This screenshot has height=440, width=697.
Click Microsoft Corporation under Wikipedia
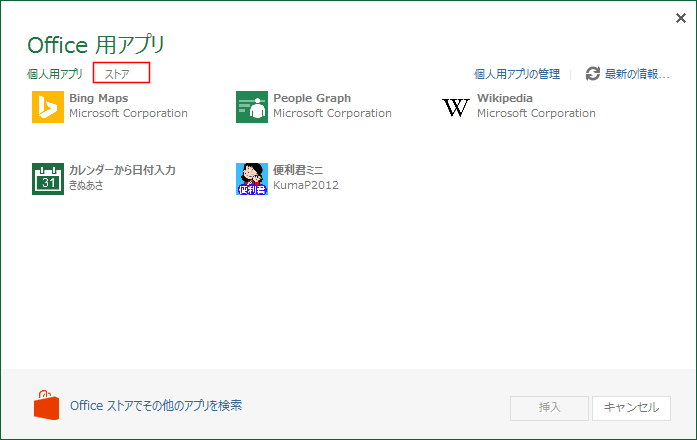(536, 113)
